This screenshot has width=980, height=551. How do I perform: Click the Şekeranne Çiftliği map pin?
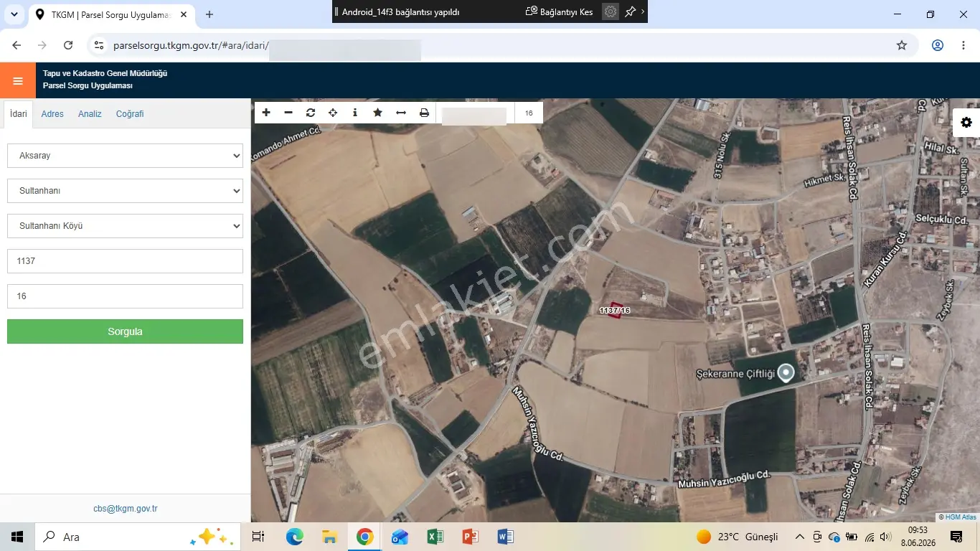786,372
